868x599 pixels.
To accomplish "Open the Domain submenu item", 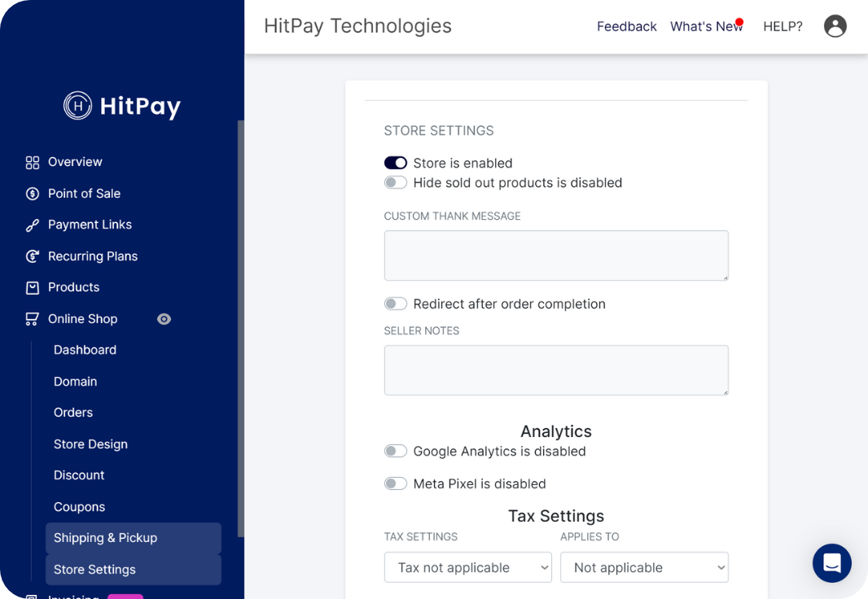I will tap(75, 382).
